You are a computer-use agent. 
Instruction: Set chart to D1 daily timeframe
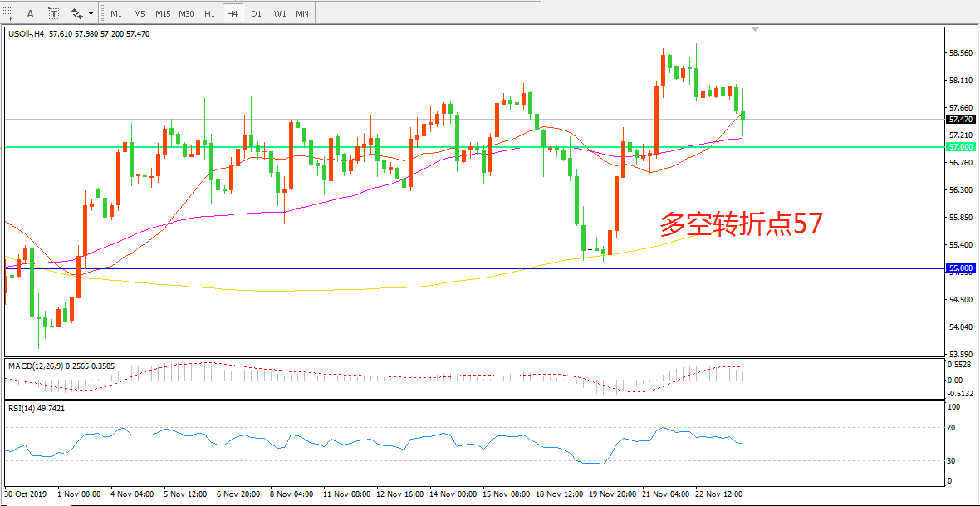coord(256,13)
